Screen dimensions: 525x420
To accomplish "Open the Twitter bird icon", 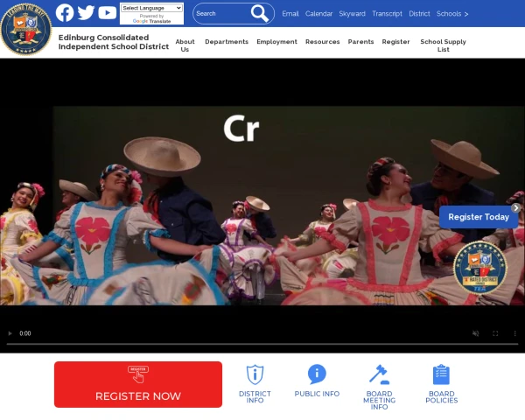I will (x=86, y=13).
